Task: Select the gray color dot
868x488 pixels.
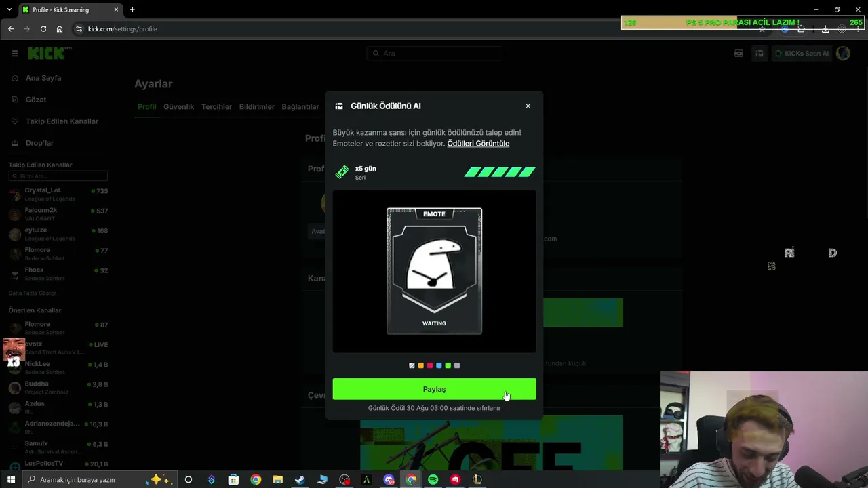Action: click(457, 365)
